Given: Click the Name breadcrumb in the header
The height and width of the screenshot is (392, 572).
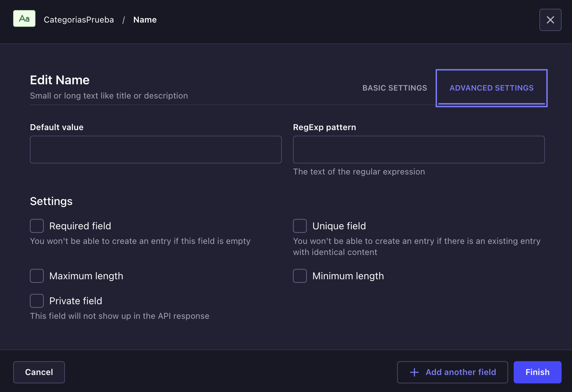Looking at the screenshot, I should [x=145, y=20].
